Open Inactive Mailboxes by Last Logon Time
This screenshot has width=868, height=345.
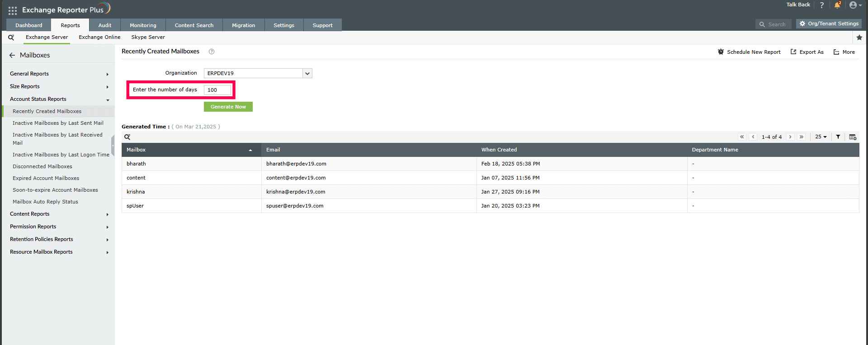pyautogui.click(x=61, y=155)
